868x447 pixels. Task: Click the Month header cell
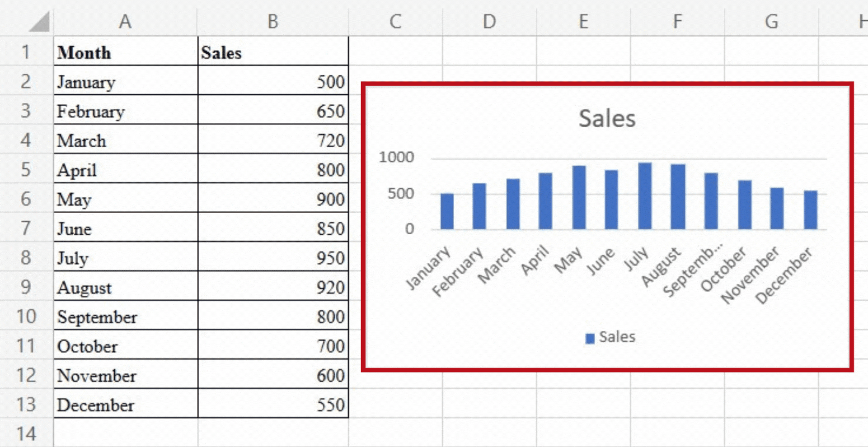pyautogui.click(x=126, y=51)
